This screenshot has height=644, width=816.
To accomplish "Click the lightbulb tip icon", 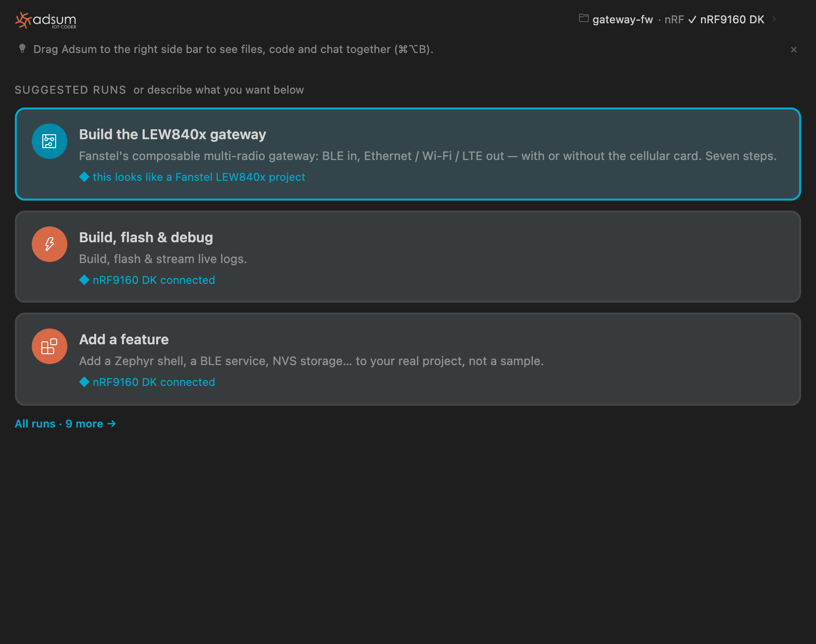I will 22,49.
